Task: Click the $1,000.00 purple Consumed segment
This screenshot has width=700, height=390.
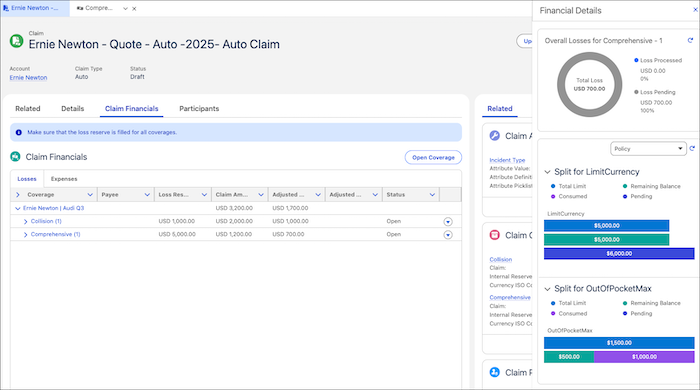Action: [x=644, y=357]
